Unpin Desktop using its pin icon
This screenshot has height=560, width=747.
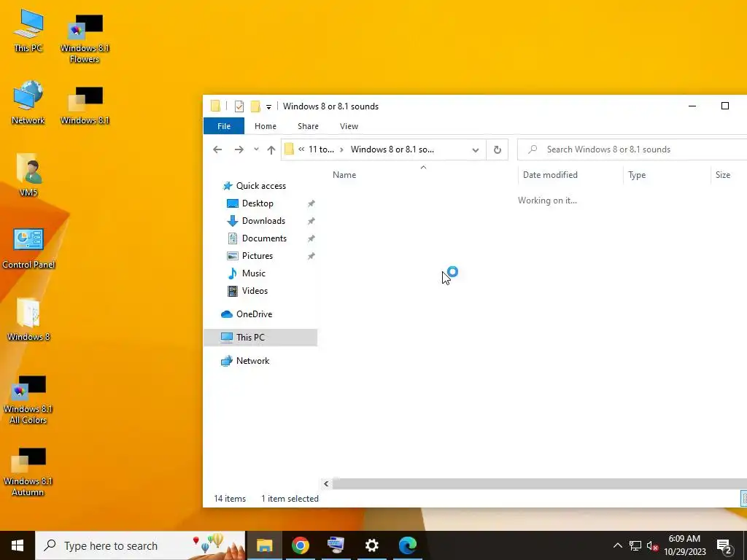(311, 204)
